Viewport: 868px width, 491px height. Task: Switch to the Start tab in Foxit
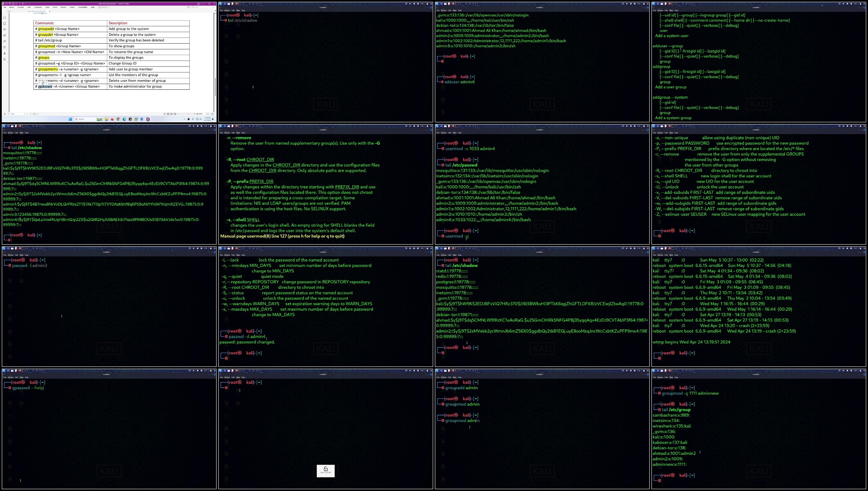click(9, 11)
